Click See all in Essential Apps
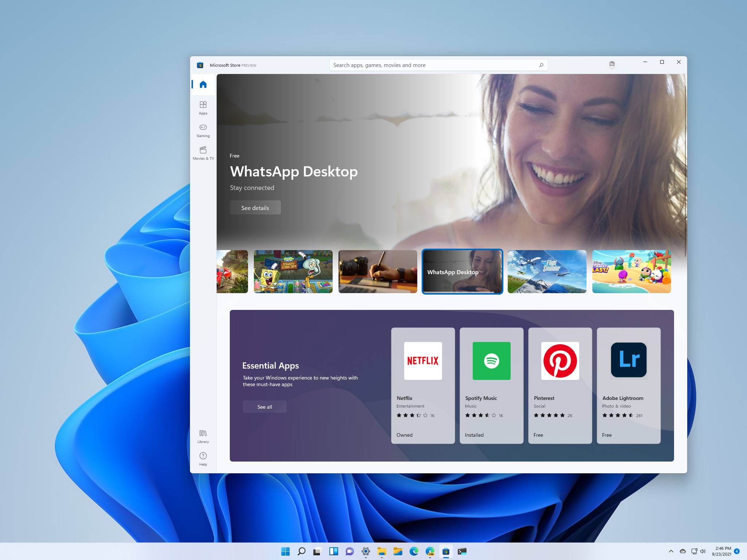 [265, 407]
